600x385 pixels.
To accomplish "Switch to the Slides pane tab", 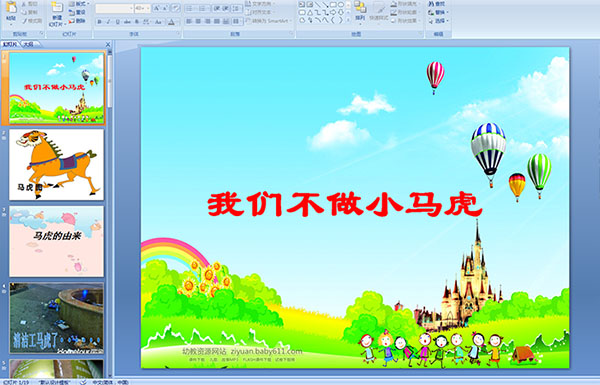I will [10, 44].
